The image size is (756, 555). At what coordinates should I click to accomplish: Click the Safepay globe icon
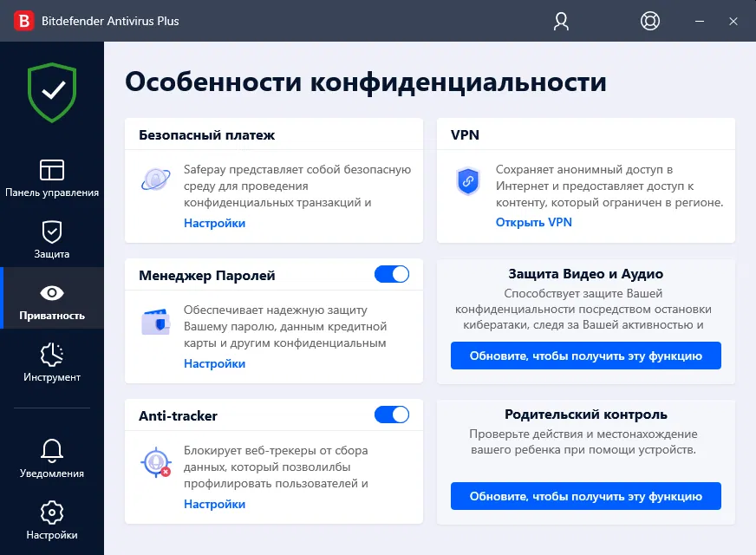[155, 180]
